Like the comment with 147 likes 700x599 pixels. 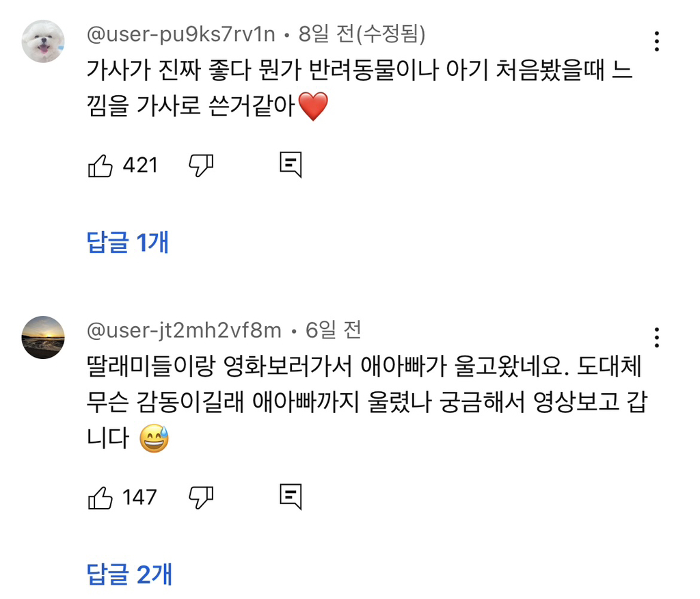(100, 497)
